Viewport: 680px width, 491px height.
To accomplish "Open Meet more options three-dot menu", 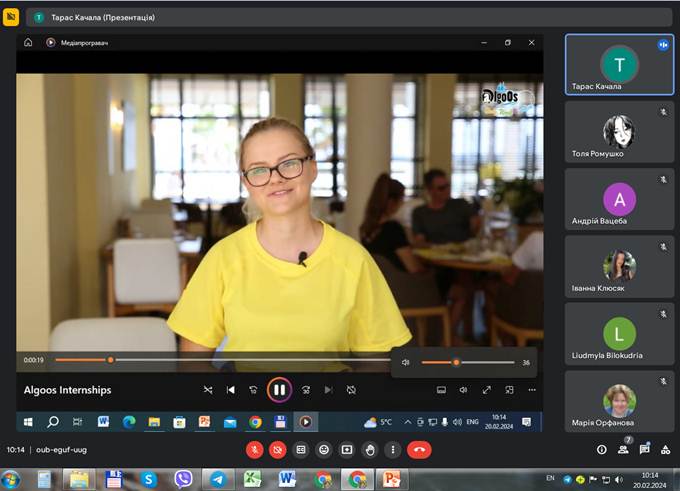I will (393, 450).
